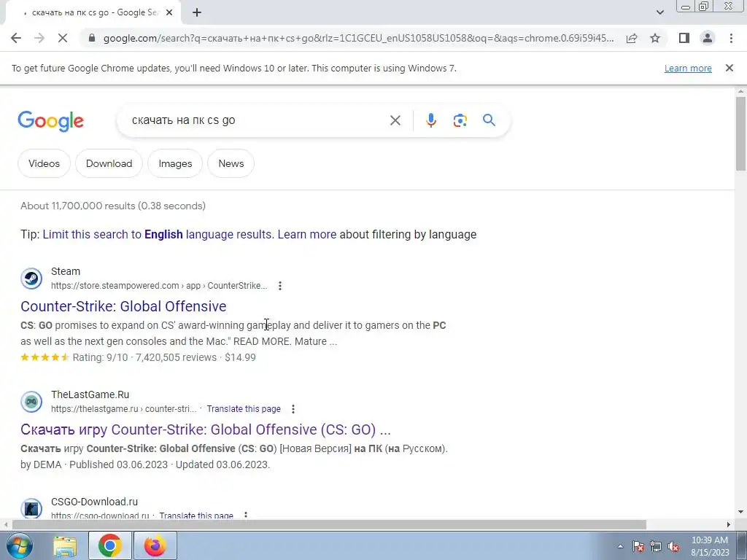747x560 pixels.
Task: Switch to Images results
Action: pyautogui.click(x=175, y=163)
